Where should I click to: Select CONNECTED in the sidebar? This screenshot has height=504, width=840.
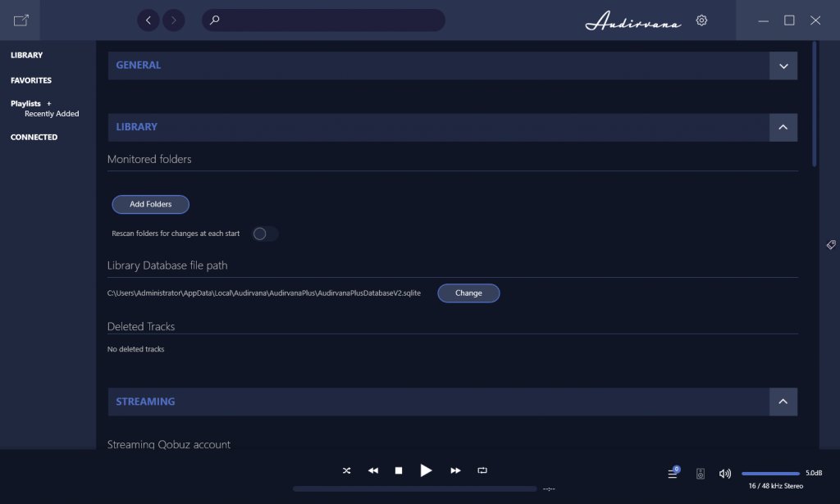[x=34, y=137]
